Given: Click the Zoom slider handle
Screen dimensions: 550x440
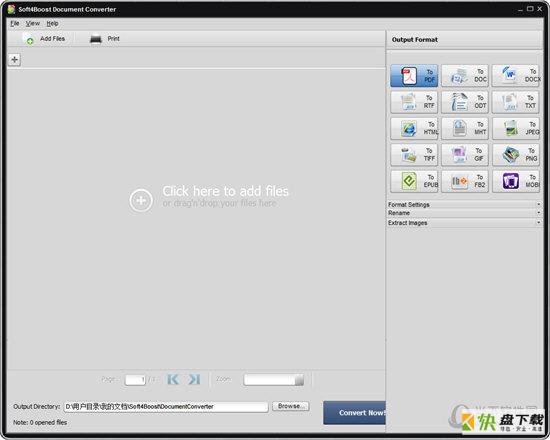Looking at the screenshot, I should point(299,380).
